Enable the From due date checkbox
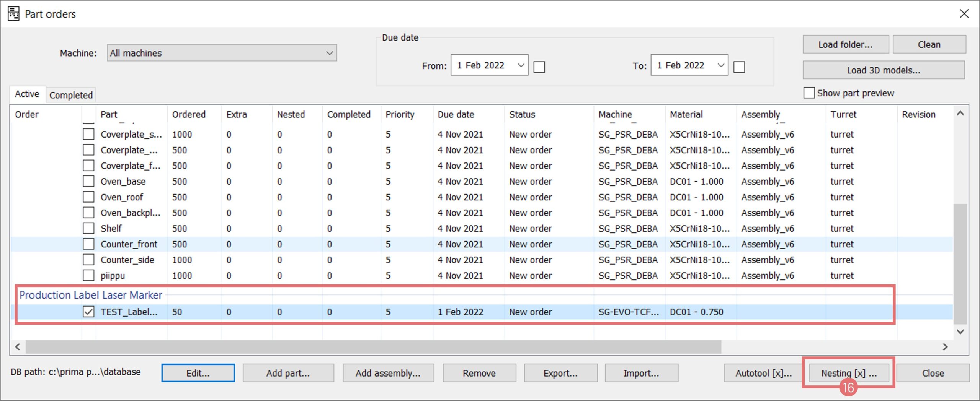Image resolution: width=980 pixels, height=403 pixels. (539, 67)
